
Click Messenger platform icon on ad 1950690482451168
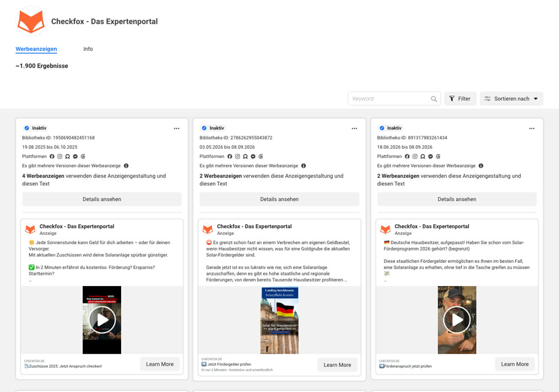click(x=75, y=156)
